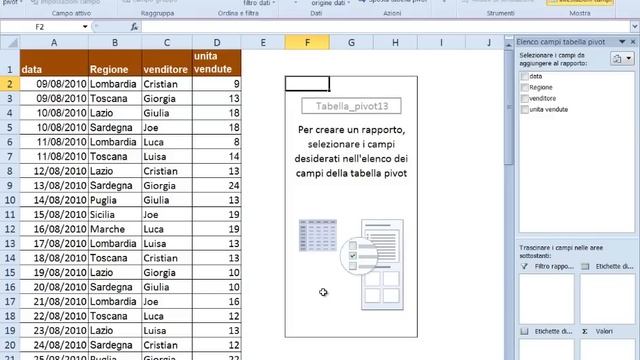Click the column labels drop area box
Viewport: 640px width, 360px height.
[607, 299]
